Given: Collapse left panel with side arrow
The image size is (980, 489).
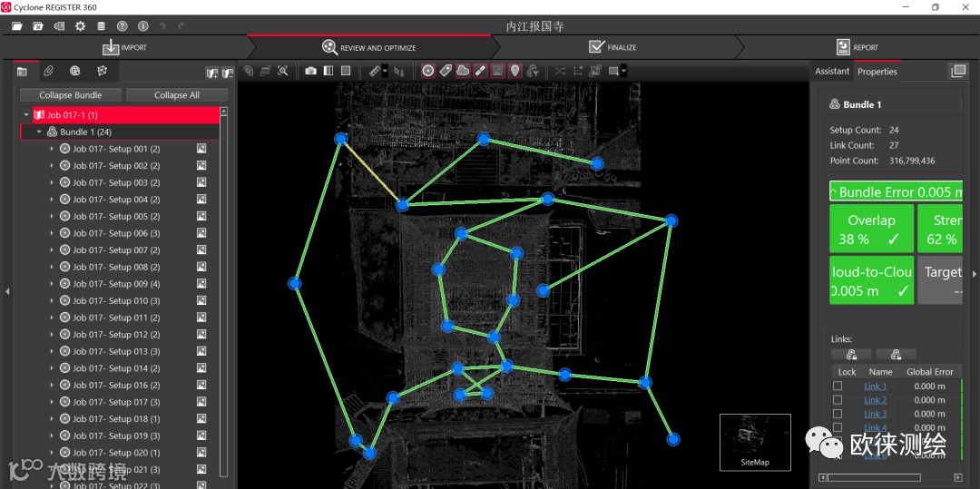Looking at the screenshot, I should point(7,291).
